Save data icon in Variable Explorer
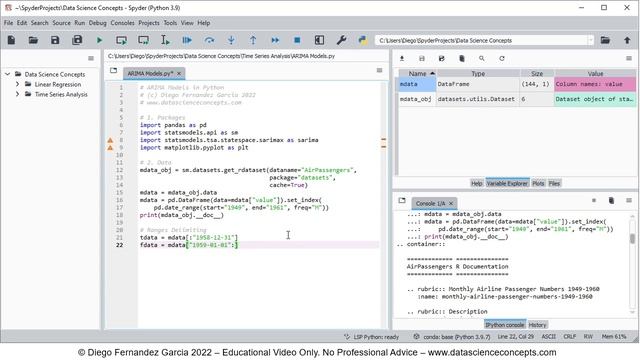Image resolution: width=640 pixels, height=360 pixels. point(422,59)
